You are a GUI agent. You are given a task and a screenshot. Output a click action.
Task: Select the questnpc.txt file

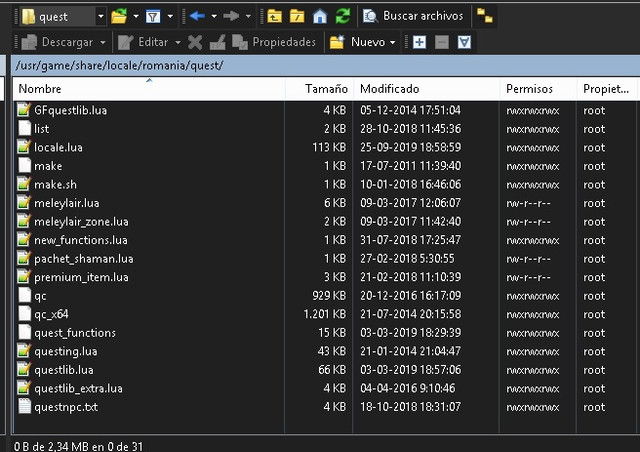coord(66,407)
